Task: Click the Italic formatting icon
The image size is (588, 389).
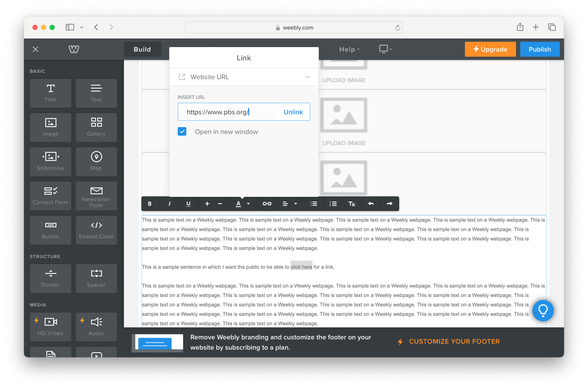Action: coord(169,204)
